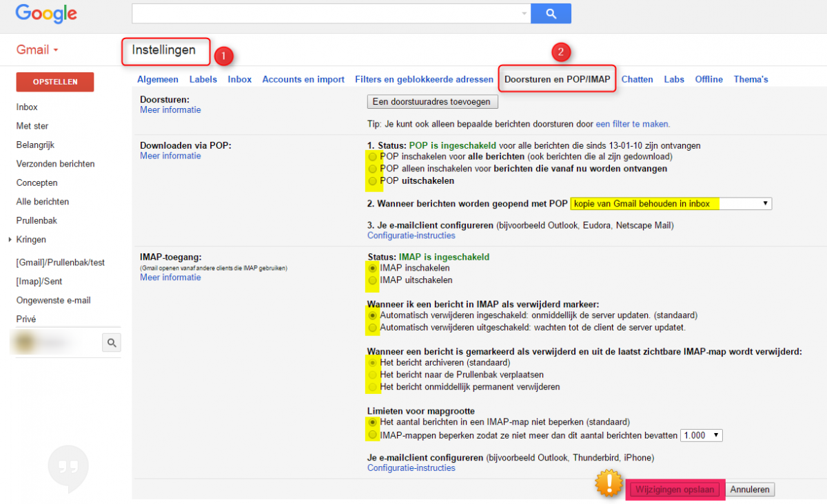The width and height of the screenshot is (827, 504).
Task: Select aantal berichten niet beperken option
Action: click(373, 422)
